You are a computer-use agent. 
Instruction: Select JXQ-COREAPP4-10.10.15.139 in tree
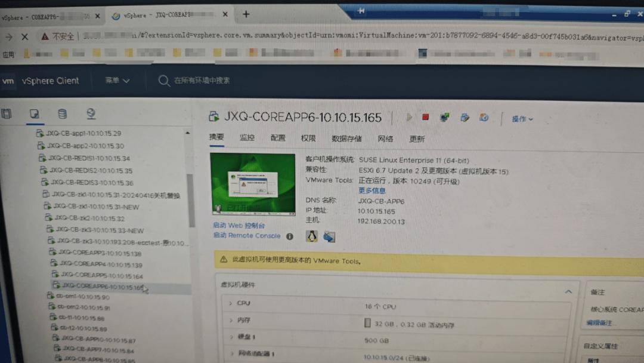pos(101,264)
